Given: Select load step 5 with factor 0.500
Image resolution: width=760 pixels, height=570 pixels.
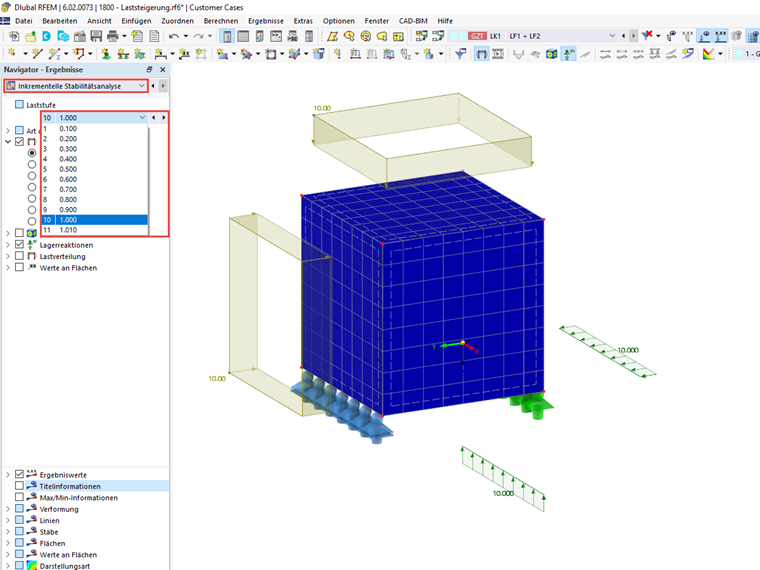Looking at the screenshot, I should pos(95,169).
